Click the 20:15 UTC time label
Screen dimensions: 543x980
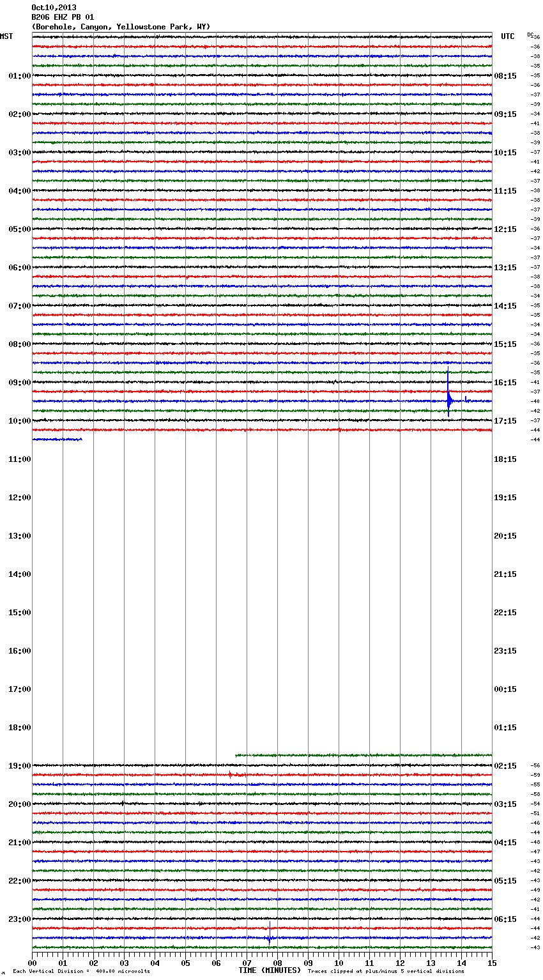(x=505, y=536)
